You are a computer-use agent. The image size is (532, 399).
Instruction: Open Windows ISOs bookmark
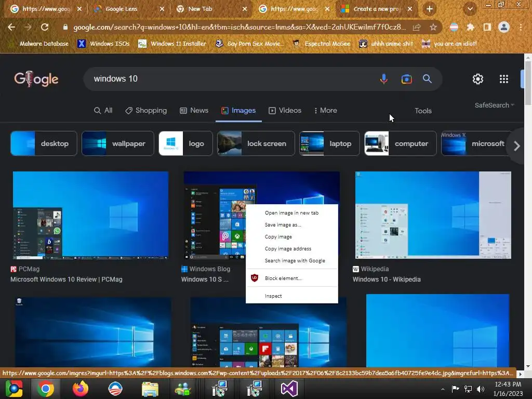pos(103,44)
